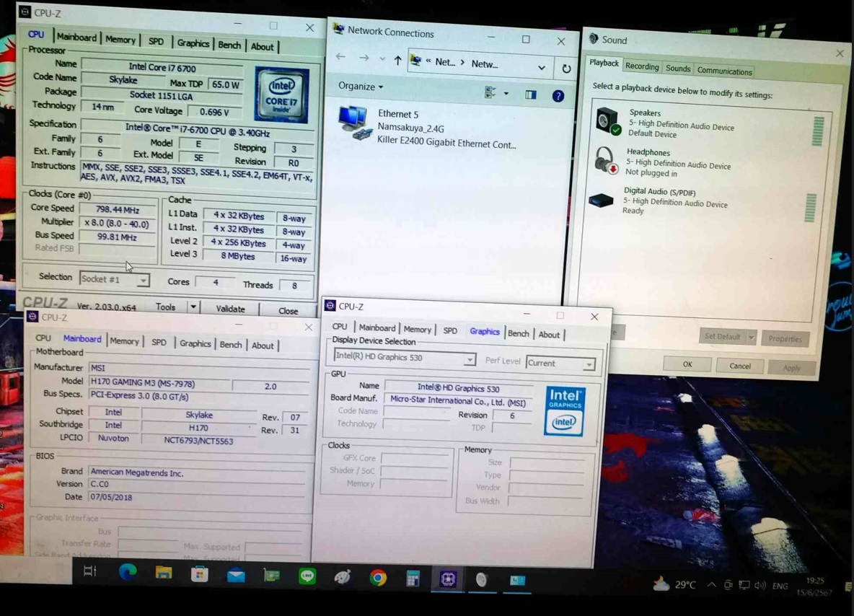Image resolution: width=854 pixels, height=616 pixels.
Task: Open the view options dropdown arrow
Action: tap(506, 94)
